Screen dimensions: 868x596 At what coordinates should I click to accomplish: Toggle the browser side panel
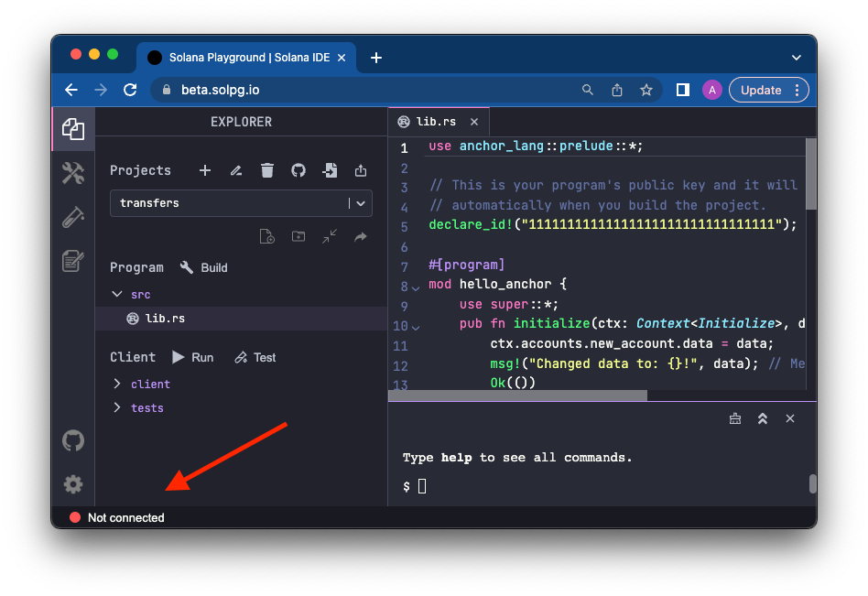[682, 90]
